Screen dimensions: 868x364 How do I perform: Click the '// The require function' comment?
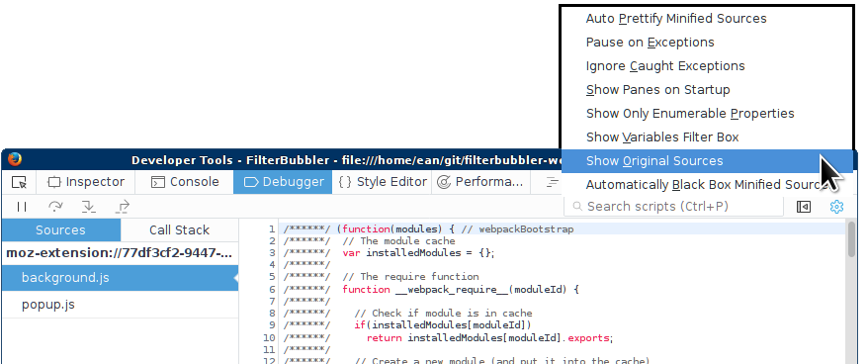[410, 277]
